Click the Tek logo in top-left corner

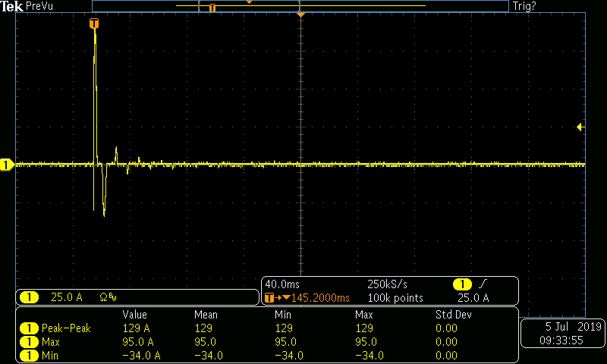click(x=12, y=6)
